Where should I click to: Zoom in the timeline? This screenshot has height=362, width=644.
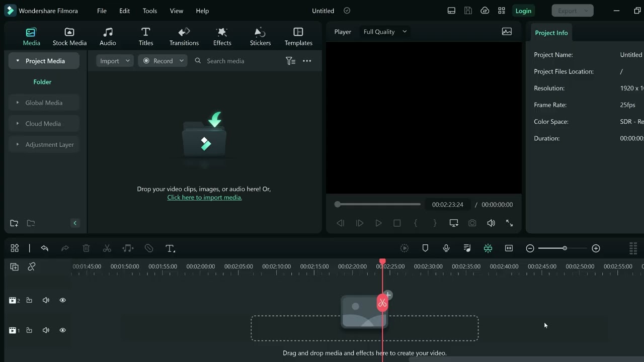596,248
